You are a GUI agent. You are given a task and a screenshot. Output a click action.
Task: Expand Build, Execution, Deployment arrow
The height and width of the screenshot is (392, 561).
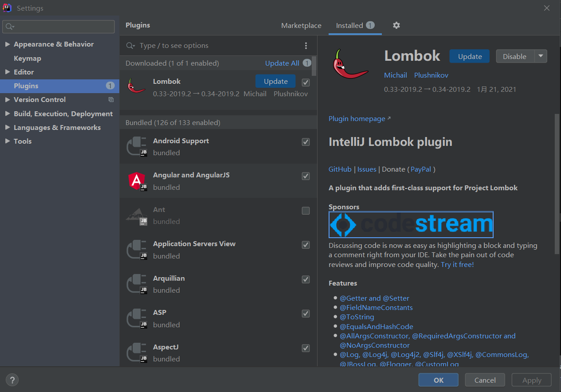[8, 114]
